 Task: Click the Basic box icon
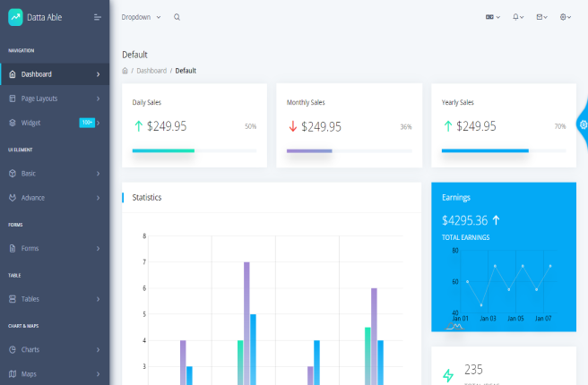(13, 174)
